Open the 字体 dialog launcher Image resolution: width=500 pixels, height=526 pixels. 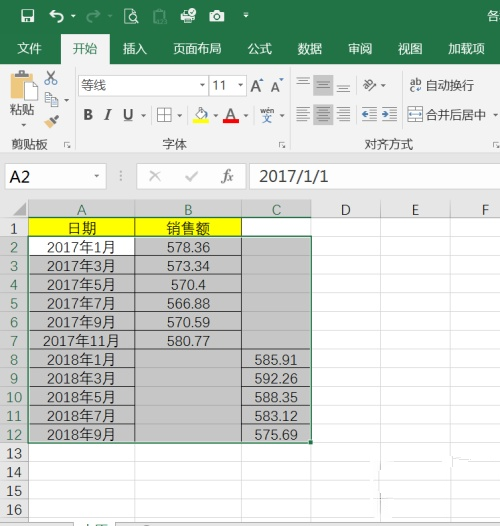pos(282,145)
